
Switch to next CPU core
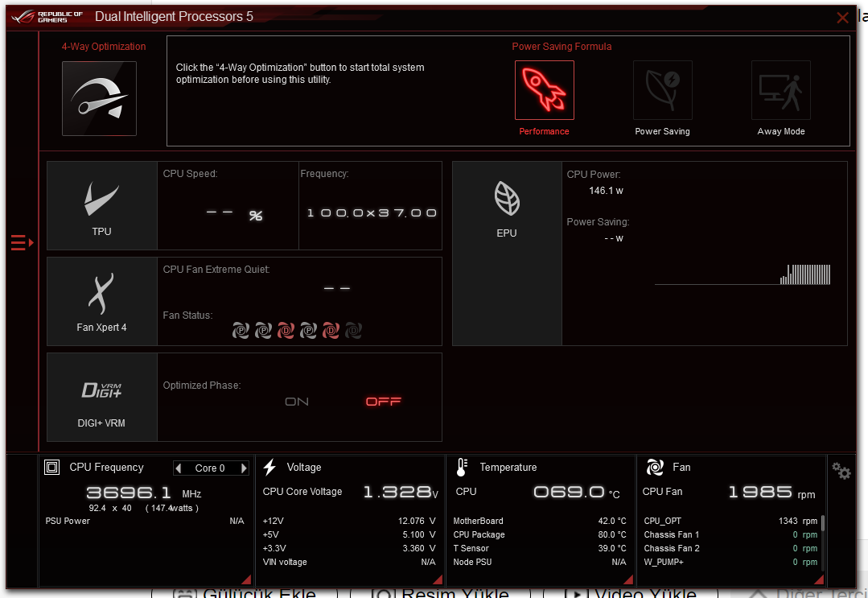pyautogui.click(x=244, y=468)
